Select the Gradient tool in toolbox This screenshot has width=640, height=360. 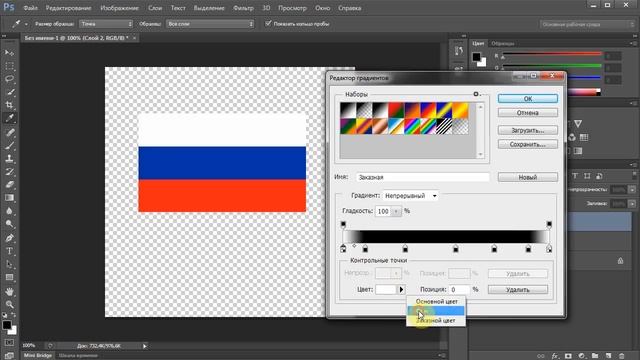pyautogui.click(x=9, y=198)
